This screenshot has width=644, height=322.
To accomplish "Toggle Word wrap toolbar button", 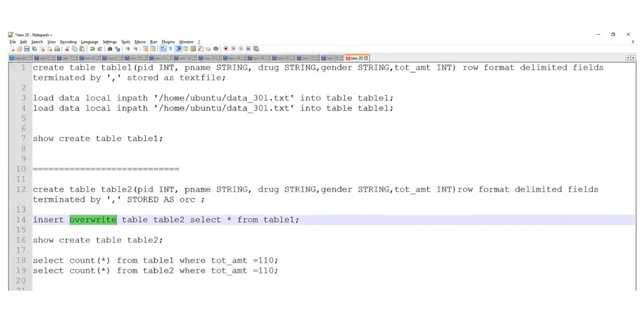I will point(164,48).
